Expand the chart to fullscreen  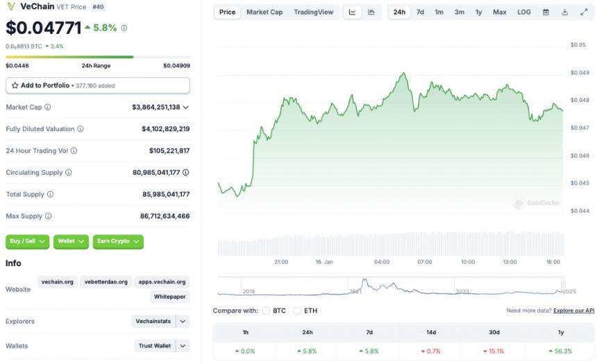pos(584,12)
